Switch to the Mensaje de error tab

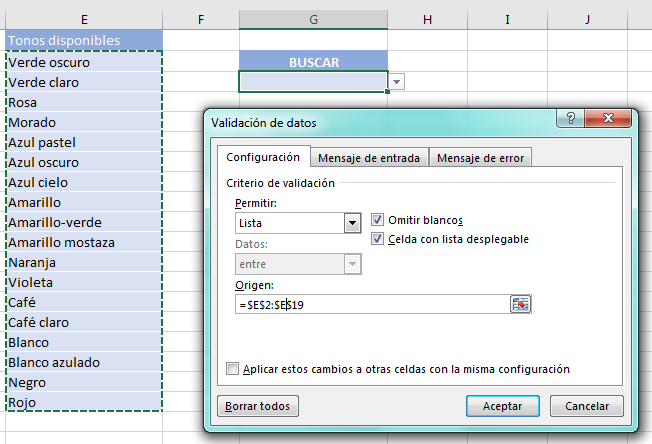click(x=480, y=158)
